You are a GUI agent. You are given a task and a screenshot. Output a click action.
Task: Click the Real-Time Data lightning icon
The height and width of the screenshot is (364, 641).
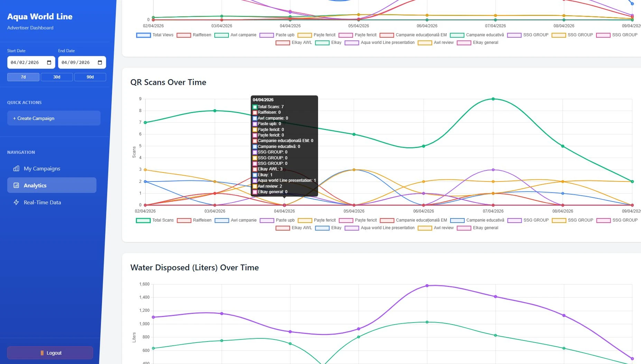[16, 202]
